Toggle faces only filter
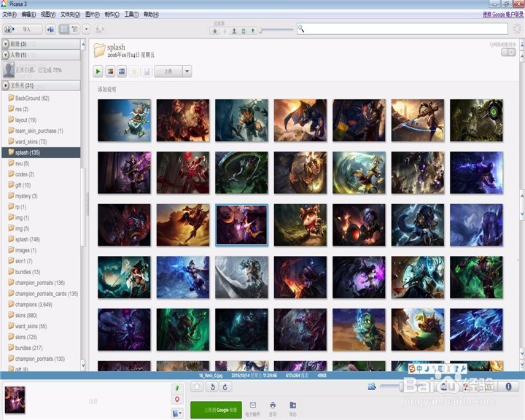This screenshot has height=420, width=525. click(x=234, y=31)
